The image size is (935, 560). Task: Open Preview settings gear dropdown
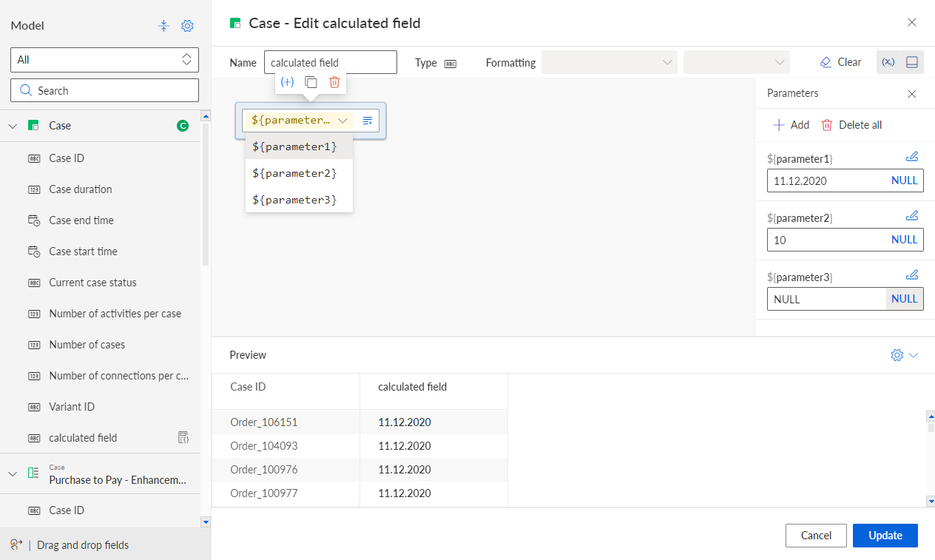click(904, 355)
